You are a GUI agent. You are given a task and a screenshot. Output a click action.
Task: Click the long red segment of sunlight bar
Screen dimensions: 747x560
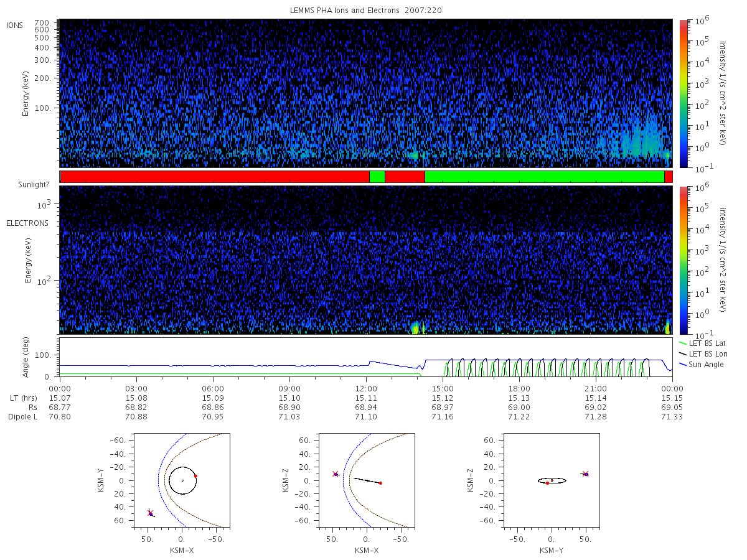coord(215,177)
